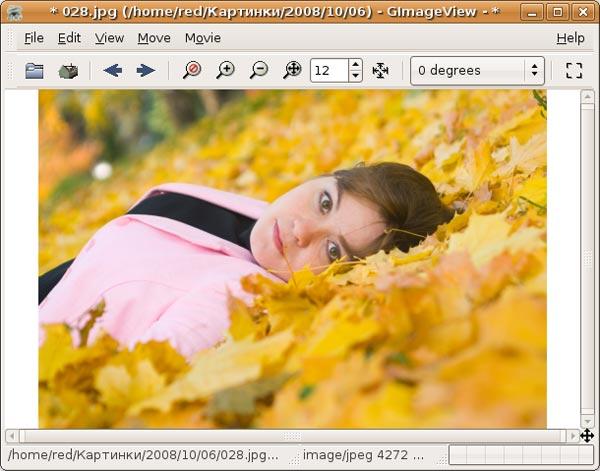The height and width of the screenshot is (471, 600).
Task: Minimize the GImageView window
Action: click(532, 13)
